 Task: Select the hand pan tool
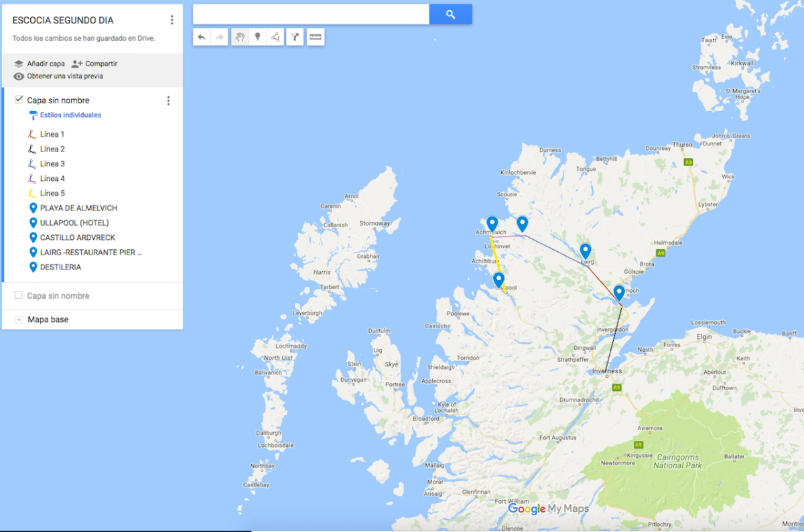(x=240, y=38)
